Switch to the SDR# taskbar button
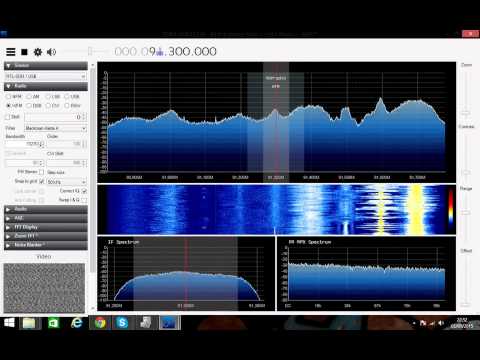The width and height of the screenshot is (480, 360). point(169,323)
